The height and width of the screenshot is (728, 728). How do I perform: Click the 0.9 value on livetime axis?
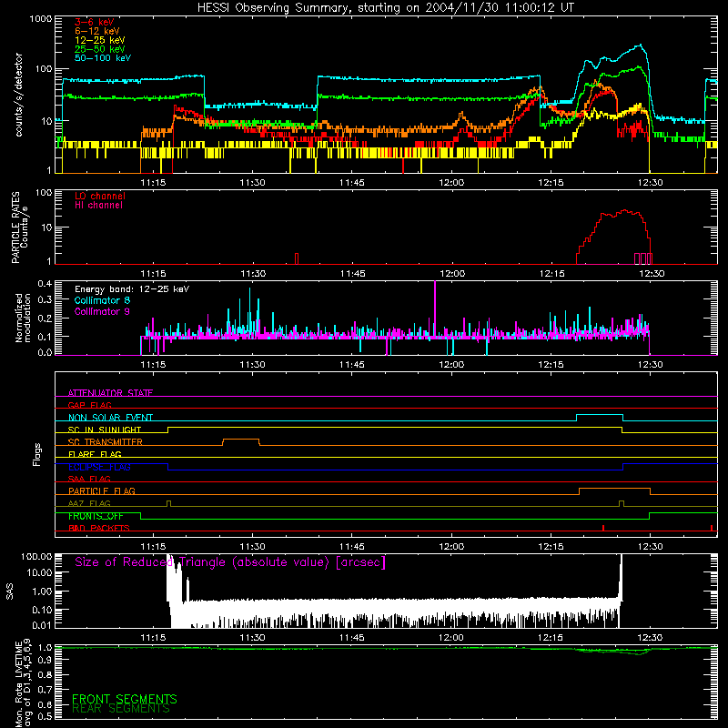tap(45, 660)
